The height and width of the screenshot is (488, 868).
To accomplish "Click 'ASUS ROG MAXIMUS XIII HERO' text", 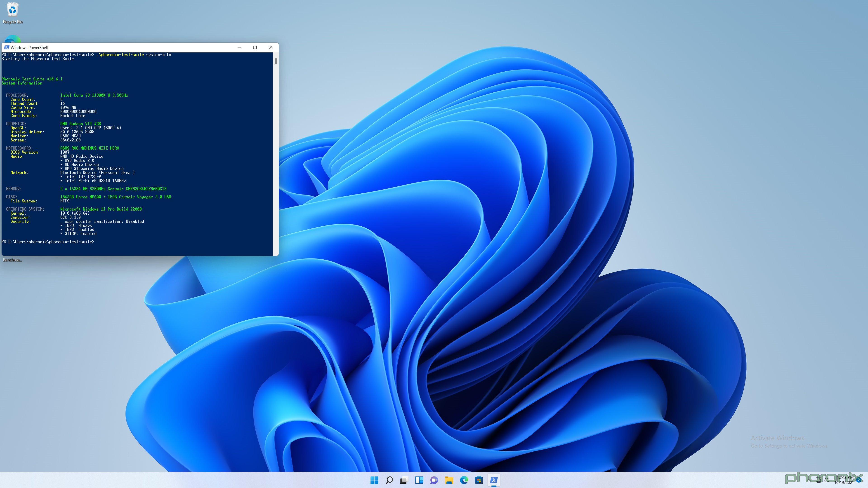I will (x=90, y=148).
